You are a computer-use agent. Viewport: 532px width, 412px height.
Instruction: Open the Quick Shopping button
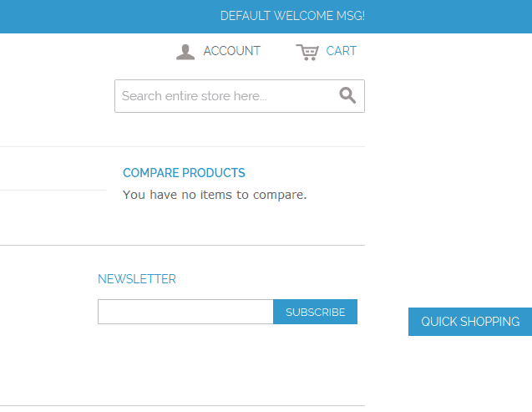[470, 322]
